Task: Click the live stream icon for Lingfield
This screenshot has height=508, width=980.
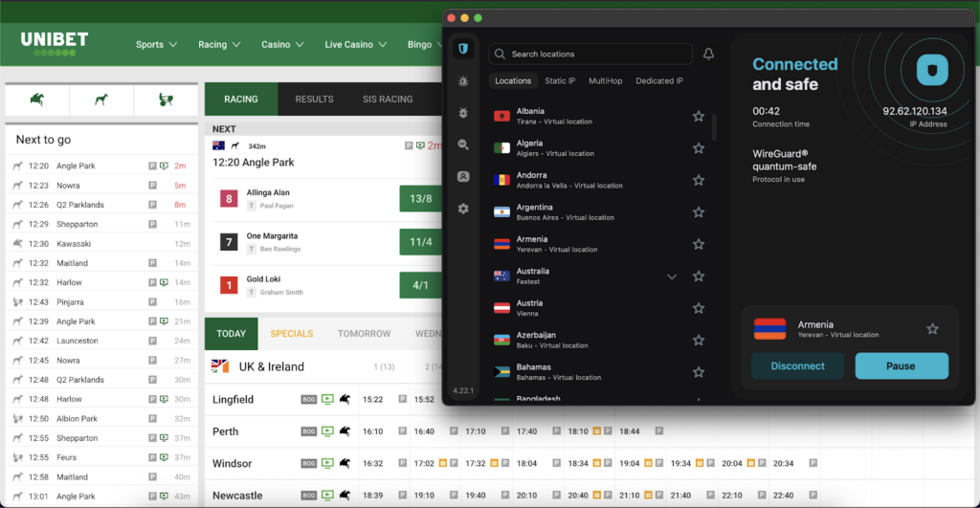Action: [x=327, y=399]
